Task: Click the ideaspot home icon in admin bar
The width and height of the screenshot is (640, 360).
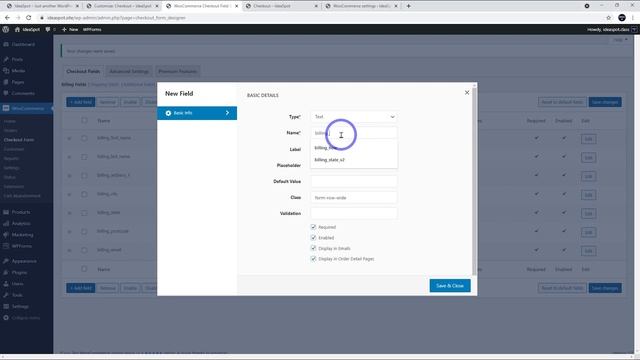Action: tap(17, 29)
